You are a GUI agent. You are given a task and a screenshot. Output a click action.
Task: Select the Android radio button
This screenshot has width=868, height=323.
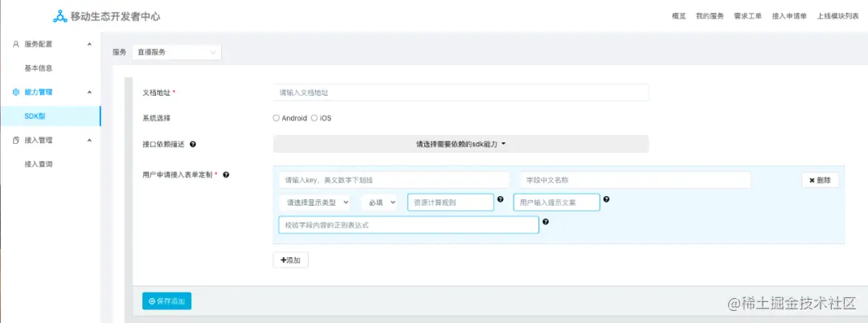click(x=276, y=118)
